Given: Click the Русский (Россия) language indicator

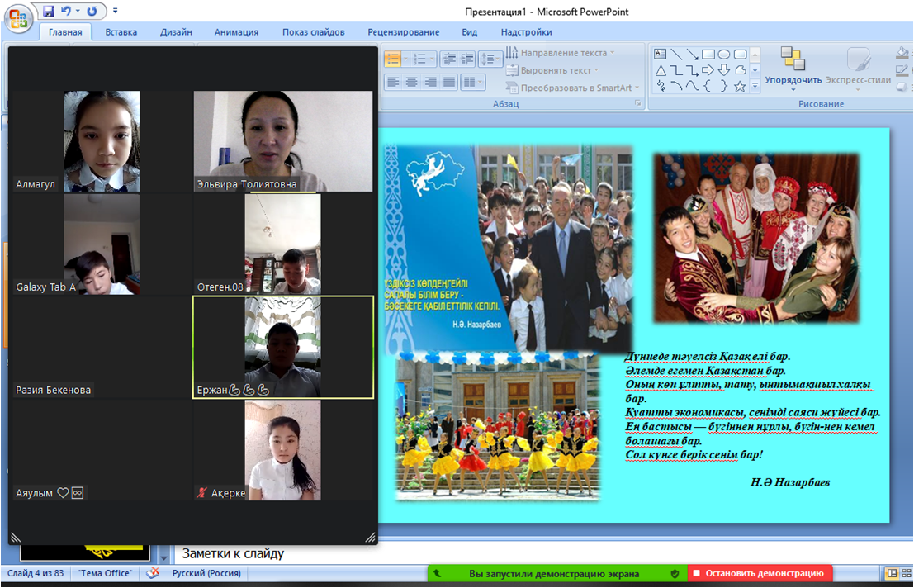Looking at the screenshot, I should click(206, 573).
